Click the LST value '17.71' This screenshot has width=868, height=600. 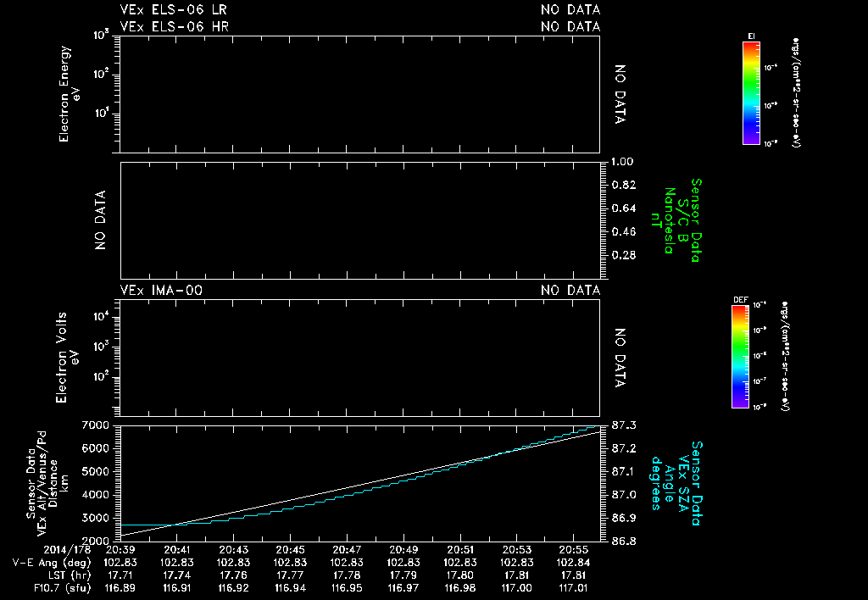(x=120, y=575)
